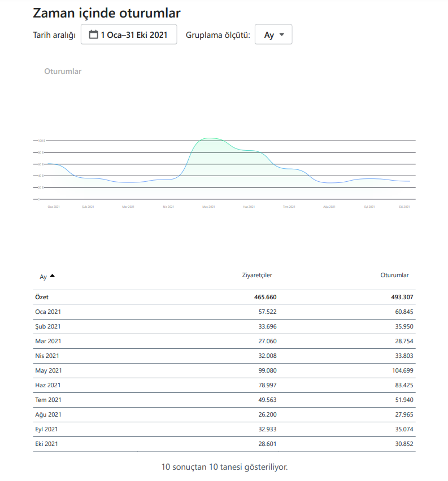Select the Mar 2021 row
Image resolution: width=448 pixels, height=481 pixels.
point(224,341)
